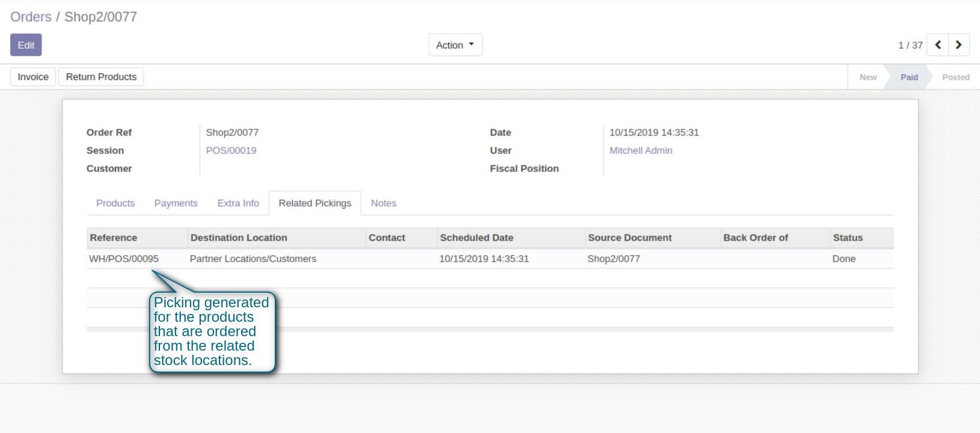
Task: Sort by Status column header
Action: tap(847, 238)
